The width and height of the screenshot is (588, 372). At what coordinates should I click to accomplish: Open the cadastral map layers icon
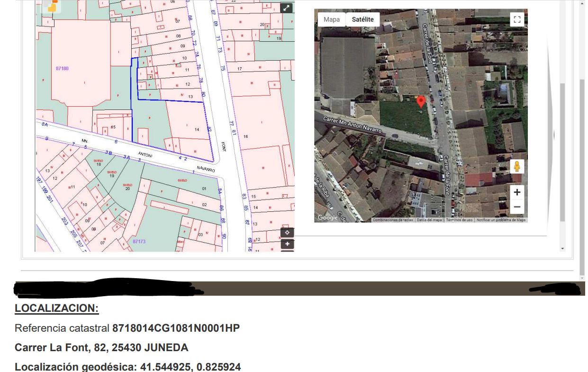tap(52, 5)
